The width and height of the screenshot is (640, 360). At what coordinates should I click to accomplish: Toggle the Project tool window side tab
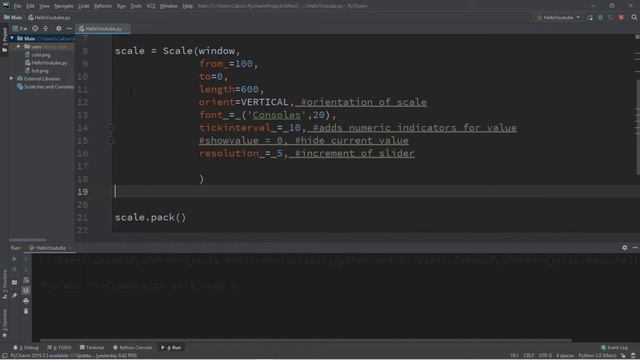pyautogui.click(x=4, y=40)
